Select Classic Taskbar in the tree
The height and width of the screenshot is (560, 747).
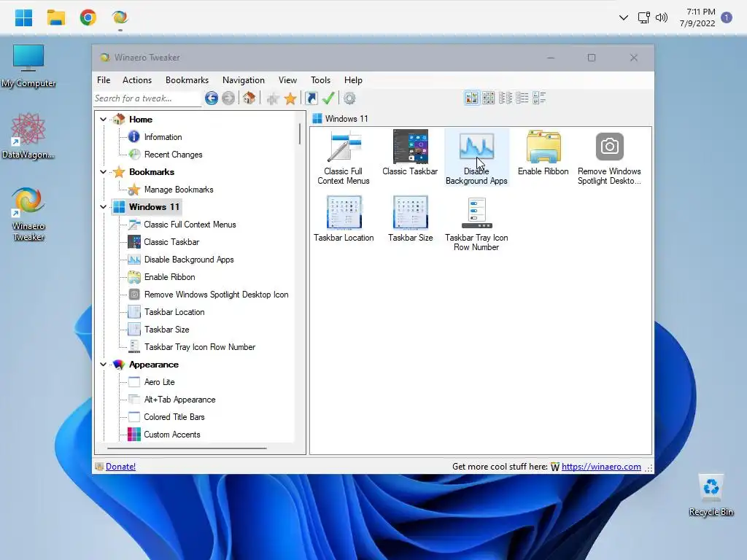171,242
